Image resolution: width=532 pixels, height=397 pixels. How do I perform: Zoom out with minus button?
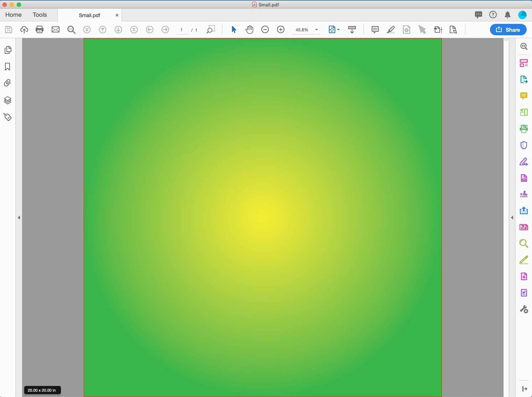click(265, 30)
